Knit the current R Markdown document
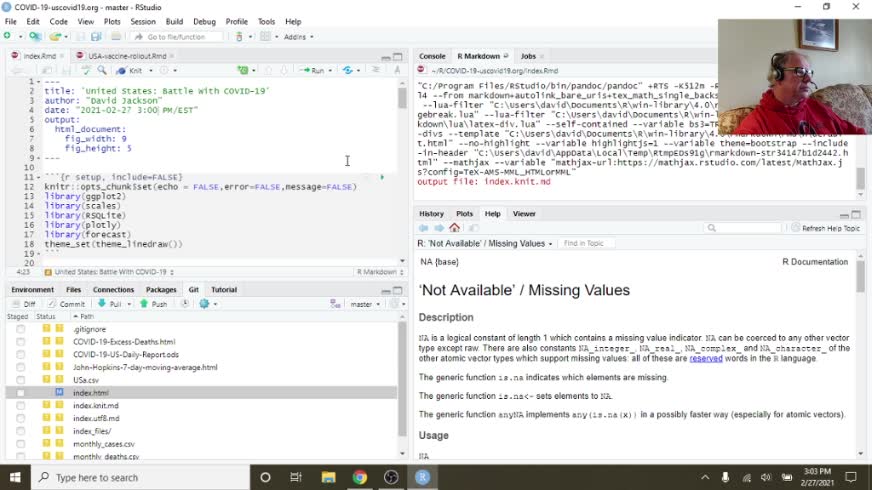The width and height of the screenshot is (872, 490). pyautogui.click(x=130, y=71)
